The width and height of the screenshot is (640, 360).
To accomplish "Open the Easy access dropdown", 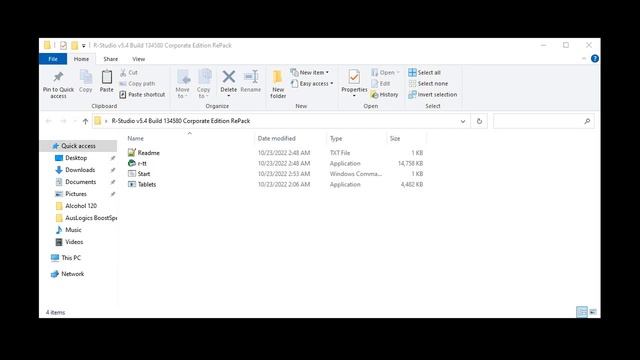I will (x=312, y=83).
